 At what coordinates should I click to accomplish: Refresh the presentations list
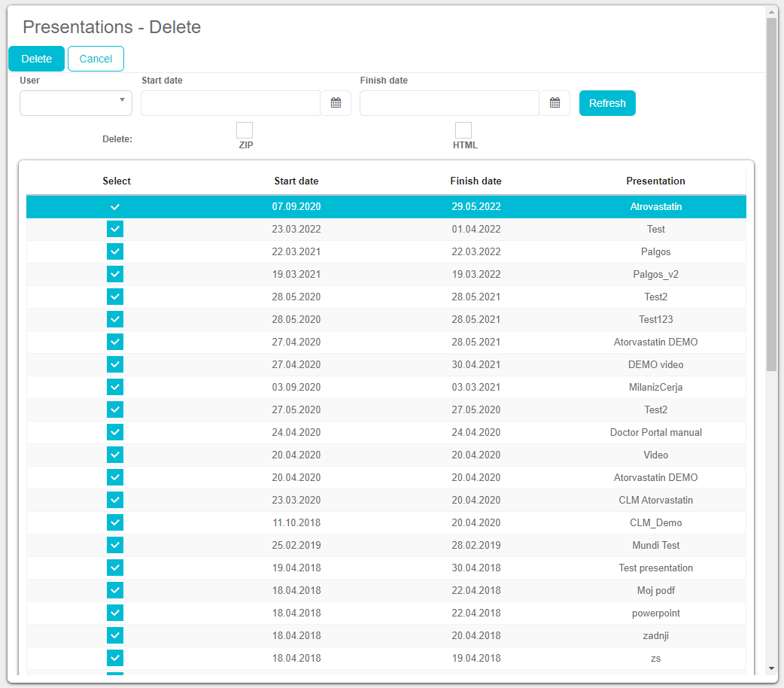607,103
